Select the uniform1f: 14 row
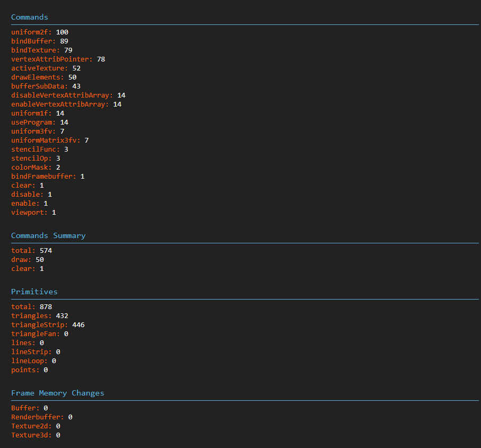The image size is (481, 448). [x=38, y=113]
